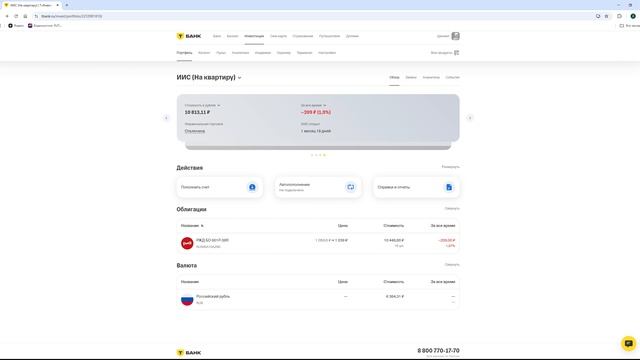The height and width of the screenshot is (360, 640).
Task: Bookmark the page with the star icon
Action: coord(607,16)
